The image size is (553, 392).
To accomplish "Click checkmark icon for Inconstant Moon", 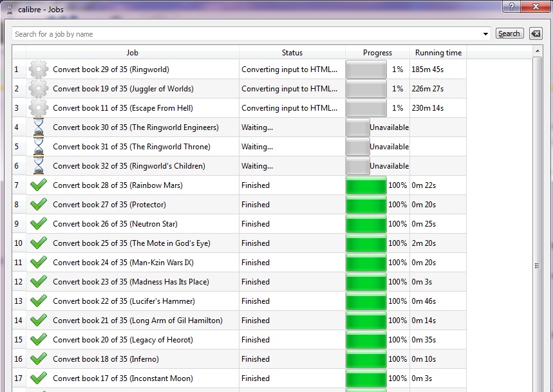I will (39, 378).
